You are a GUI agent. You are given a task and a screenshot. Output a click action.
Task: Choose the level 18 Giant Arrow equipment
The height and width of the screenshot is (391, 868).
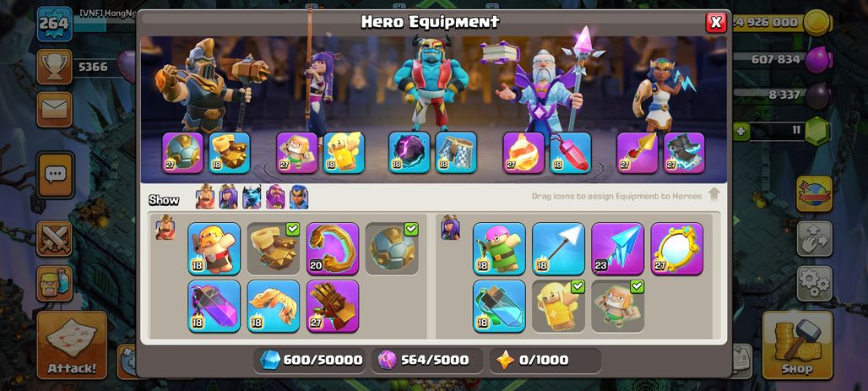coord(559,248)
